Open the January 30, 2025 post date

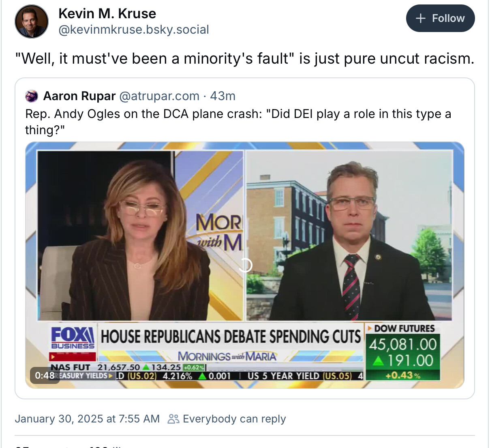[x=87, y=419]
